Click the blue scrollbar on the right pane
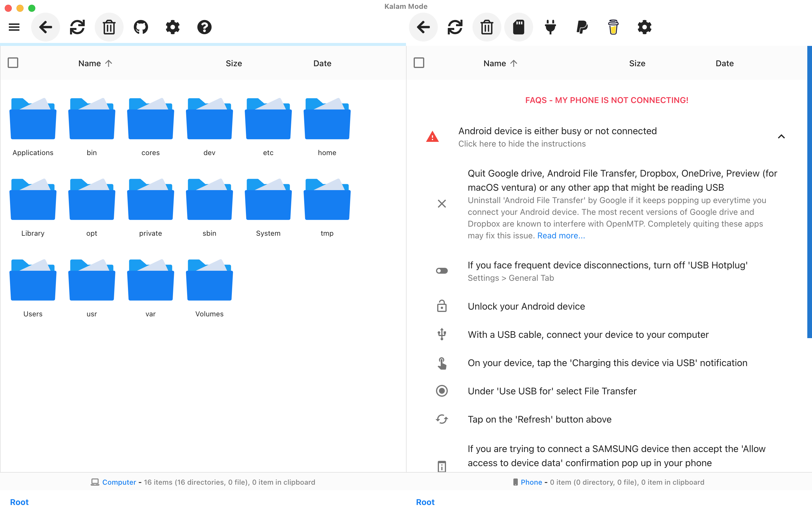The height and width of the screenshot is (515, 812). 809,192
